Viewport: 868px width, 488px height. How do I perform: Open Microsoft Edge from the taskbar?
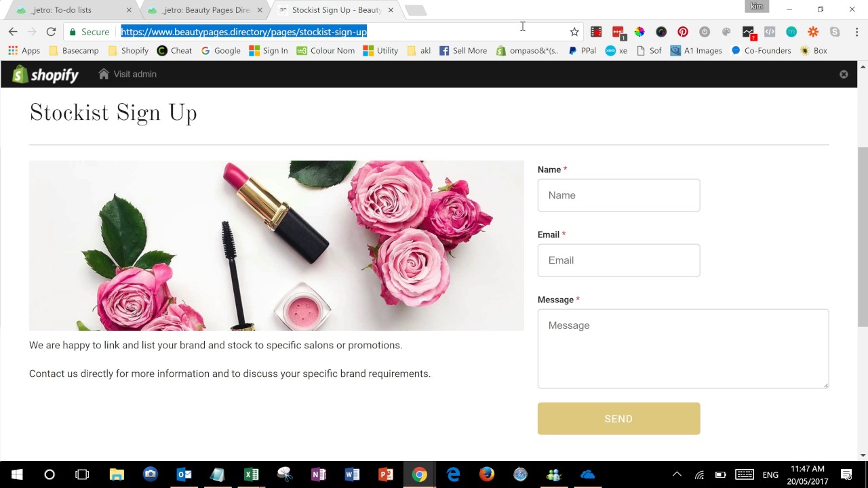click(x=453, y=474)
